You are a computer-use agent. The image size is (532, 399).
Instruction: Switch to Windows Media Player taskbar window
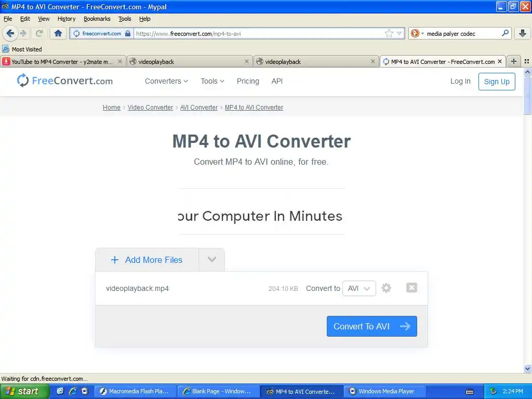click(385, 391)
